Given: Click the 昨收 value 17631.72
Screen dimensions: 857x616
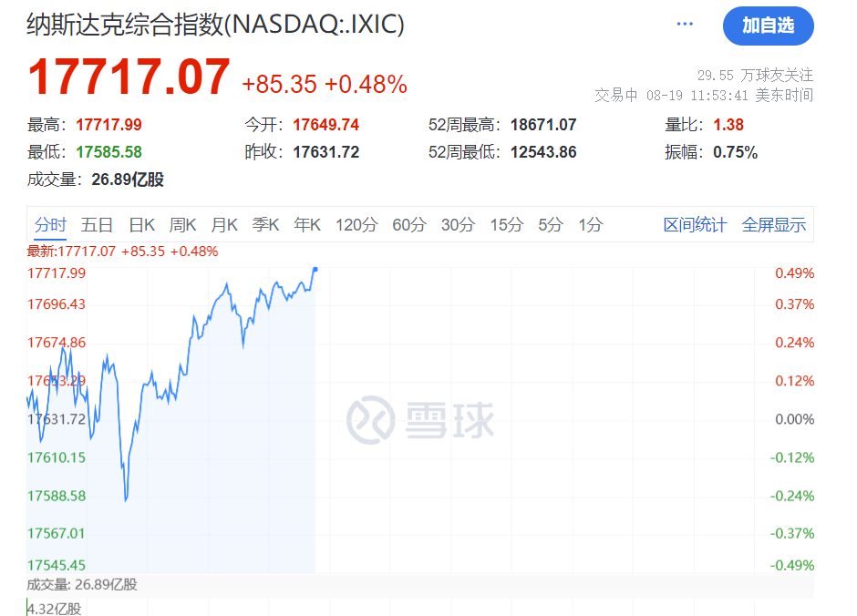Looking at the screenshot, I should [325, 152].
